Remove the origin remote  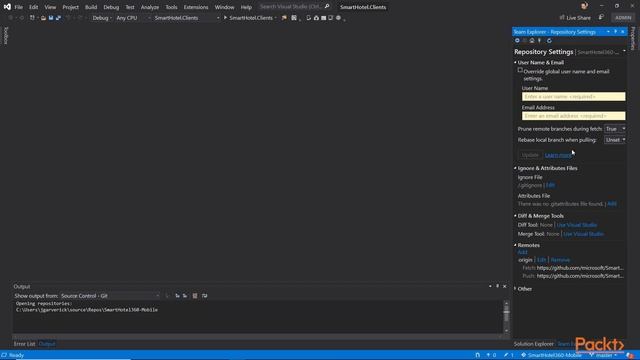[560, 260]
